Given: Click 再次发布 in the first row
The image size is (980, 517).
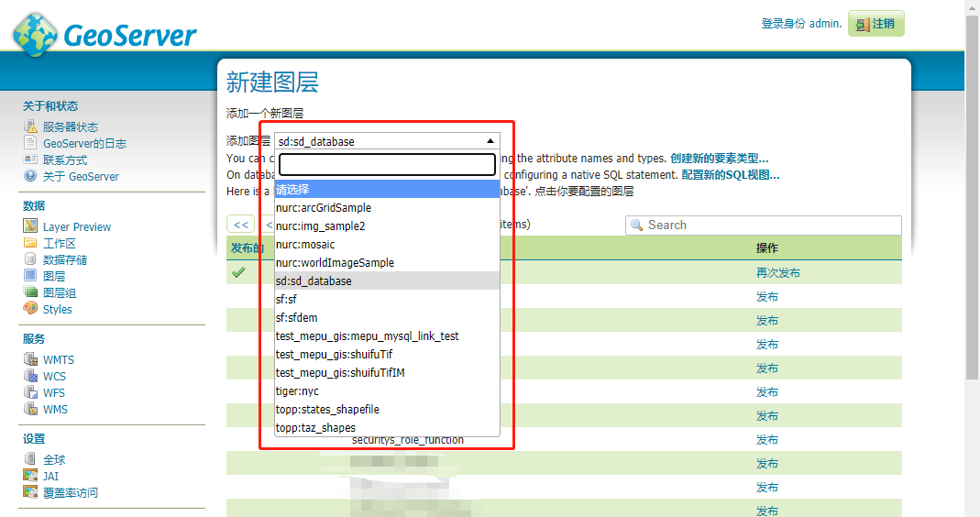Looking at the screenshot, I should point(777,272).
